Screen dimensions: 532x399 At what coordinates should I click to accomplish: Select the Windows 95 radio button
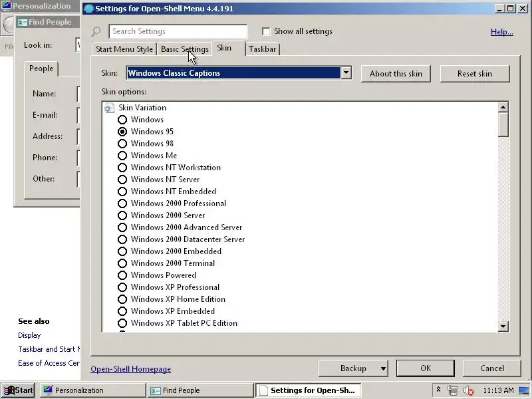[x=122, y=132]
